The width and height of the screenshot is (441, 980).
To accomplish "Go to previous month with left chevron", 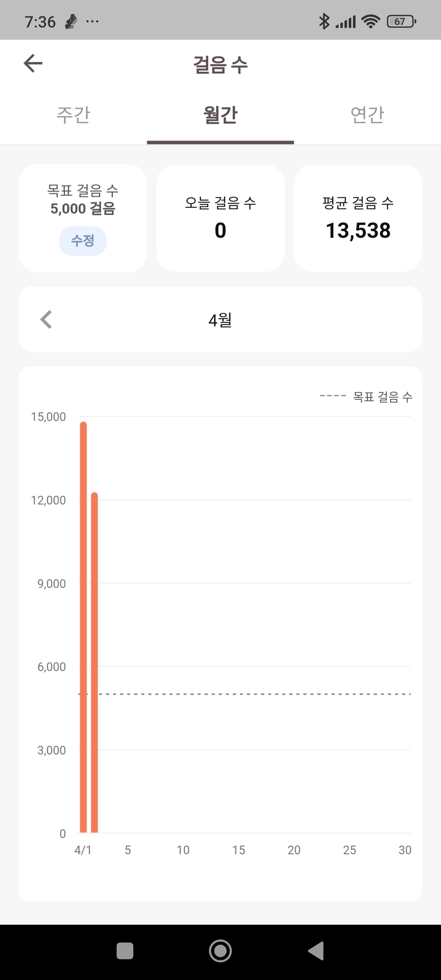I will click(46, 320).
